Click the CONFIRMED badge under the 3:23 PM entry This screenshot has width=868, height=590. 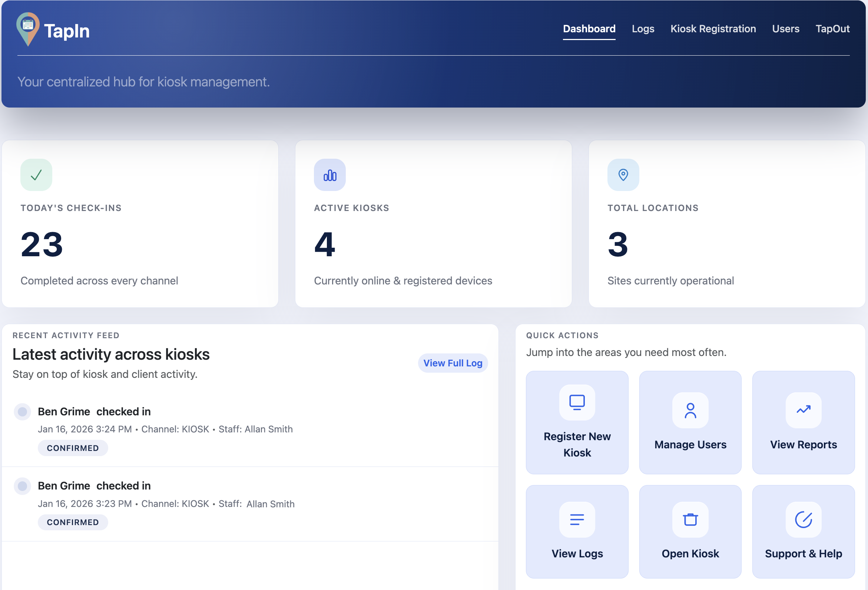pyautogui.click(x=73, y=522)
